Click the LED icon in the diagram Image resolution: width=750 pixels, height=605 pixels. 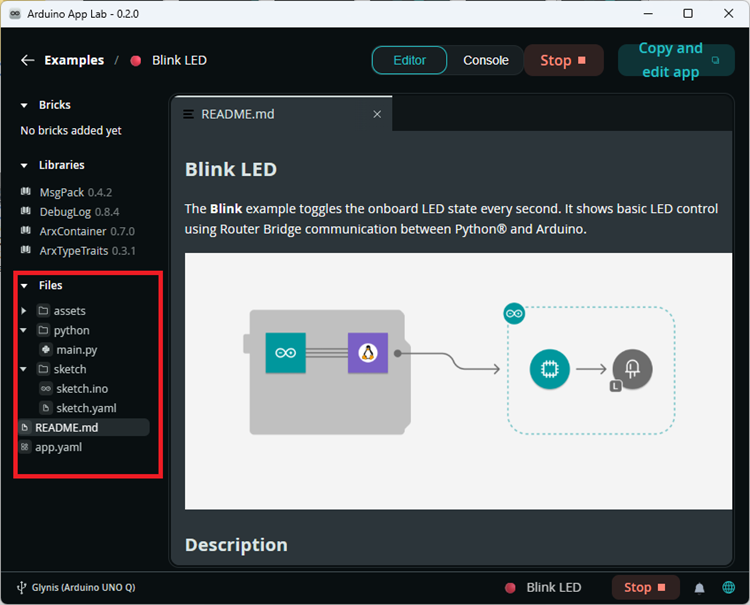[632, 369]
